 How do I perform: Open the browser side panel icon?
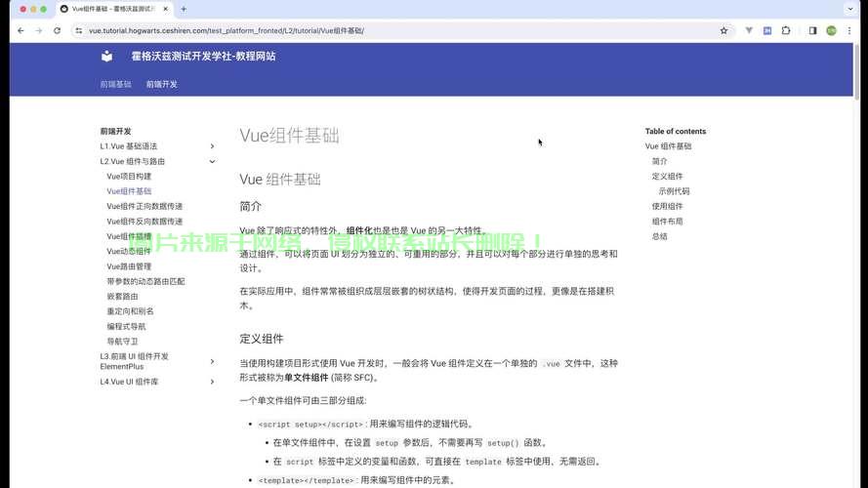tap(812, 30)
